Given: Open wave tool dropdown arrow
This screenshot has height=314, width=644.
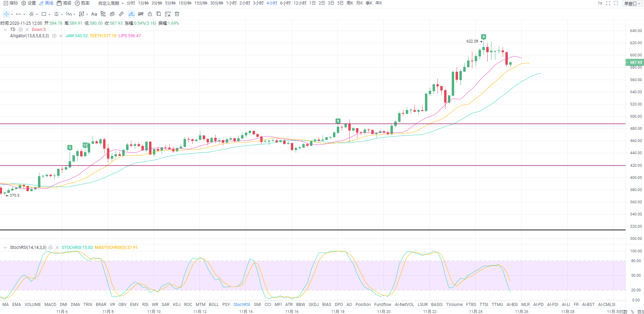Looking at the screenshot, I should [x=75, y=15].
